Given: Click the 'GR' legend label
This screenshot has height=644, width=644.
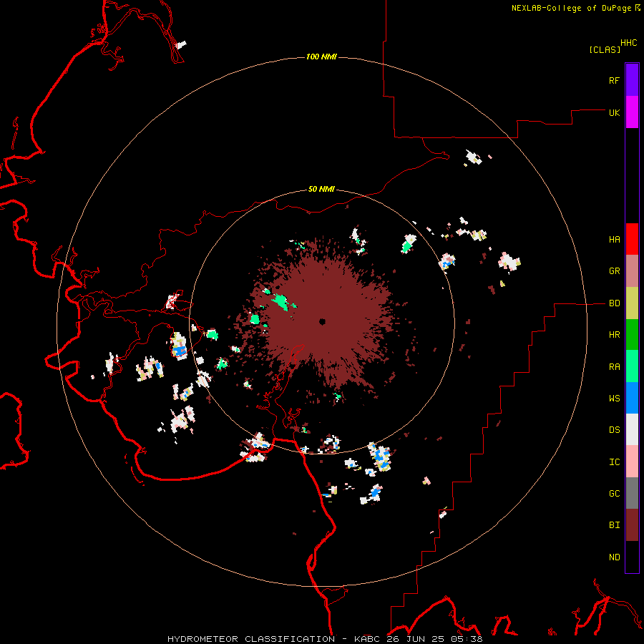Looking at the screenshot, I should coord(615,271).
